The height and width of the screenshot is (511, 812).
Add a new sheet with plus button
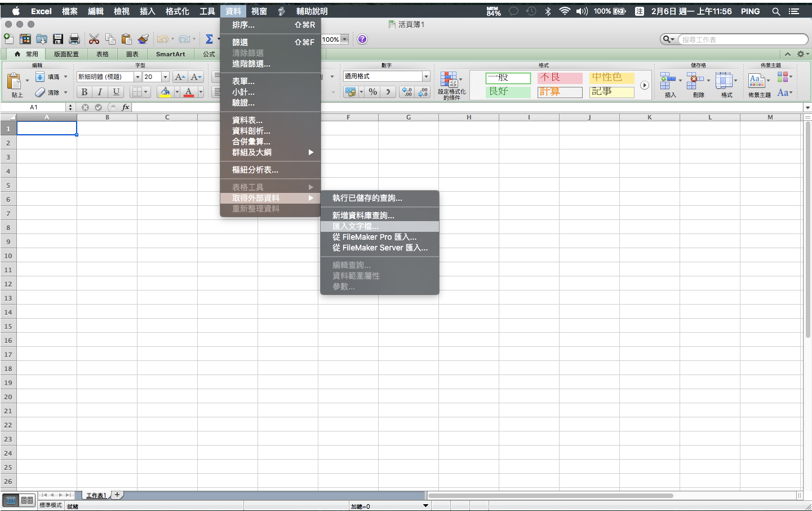pyautogui.click(x=117, y=495)
